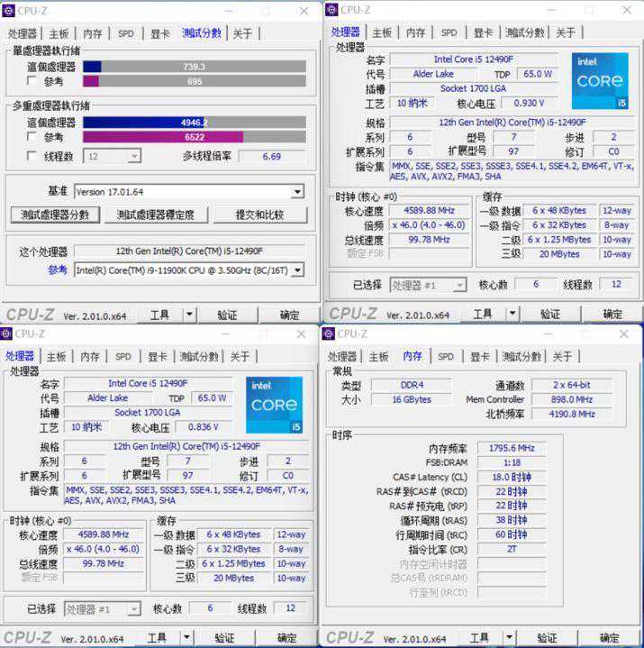Click CPU-Z title icon of the 0.930 V window
Image resolution: width=644 pixels, height=648 pixels.
pyautogui.click(x=331, y=10)
